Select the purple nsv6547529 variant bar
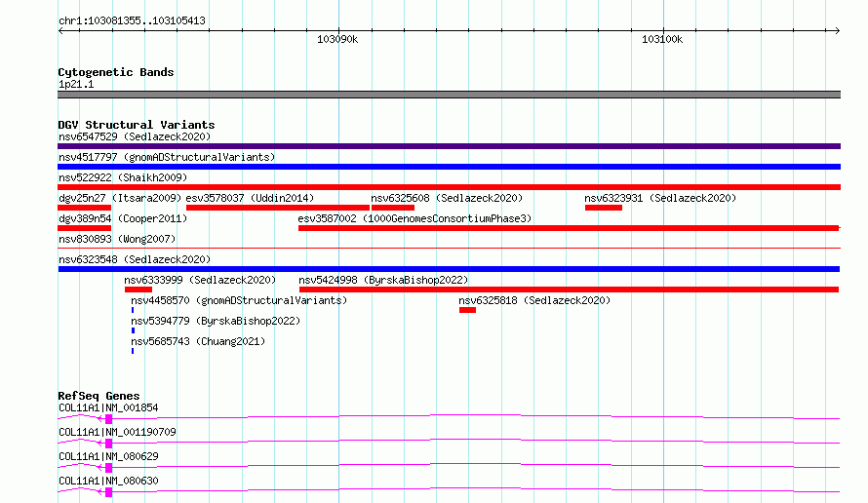The image size is (868, 503). click(449, 146)
